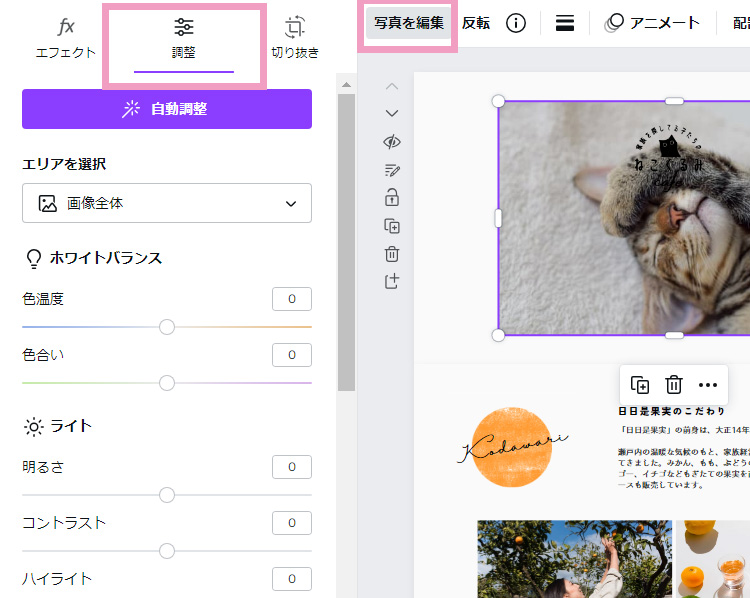Click the 色温度 value input field
Image resolution: width=750 pixels, height=598 pixels.
point(292,299)
